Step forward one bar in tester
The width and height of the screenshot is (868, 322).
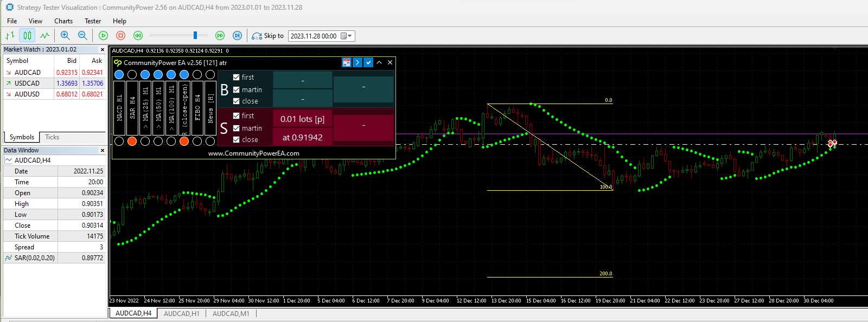tap(237, 36)
